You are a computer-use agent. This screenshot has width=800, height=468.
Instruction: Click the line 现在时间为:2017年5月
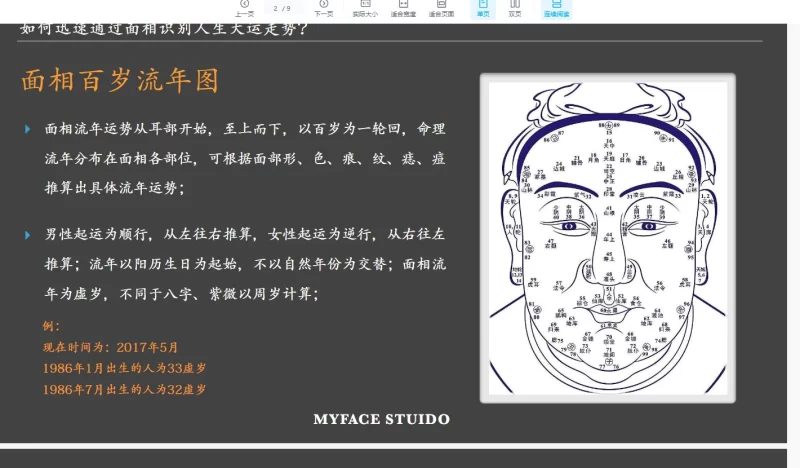coord(110,347)
